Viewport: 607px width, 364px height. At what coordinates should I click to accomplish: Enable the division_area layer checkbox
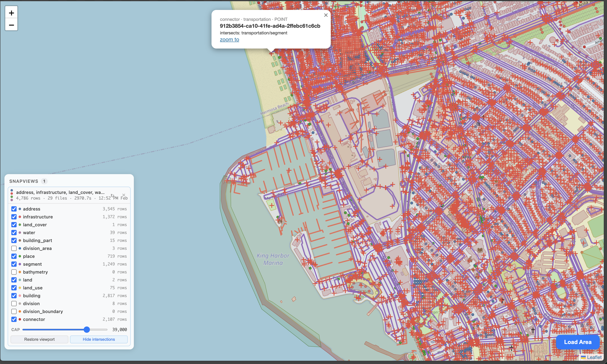[x=14, y=248]
